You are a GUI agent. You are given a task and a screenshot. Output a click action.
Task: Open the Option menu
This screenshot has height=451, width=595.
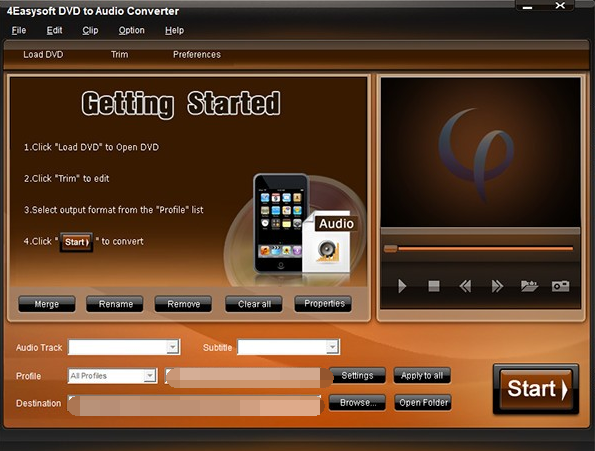131,30
